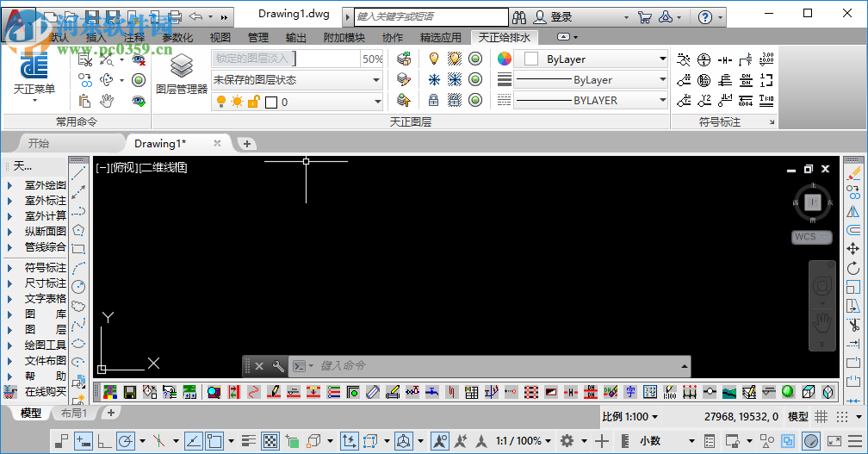Toggle ortho mode in status bar

click(103, 441)
